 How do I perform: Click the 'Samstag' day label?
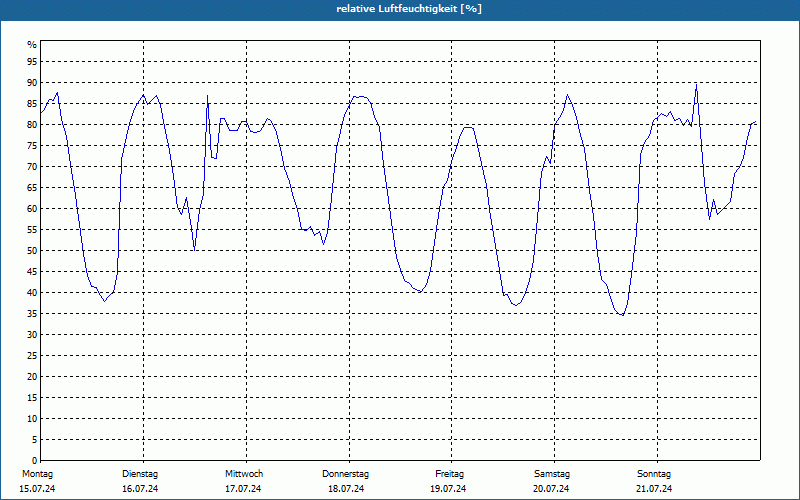coord(552,474)
